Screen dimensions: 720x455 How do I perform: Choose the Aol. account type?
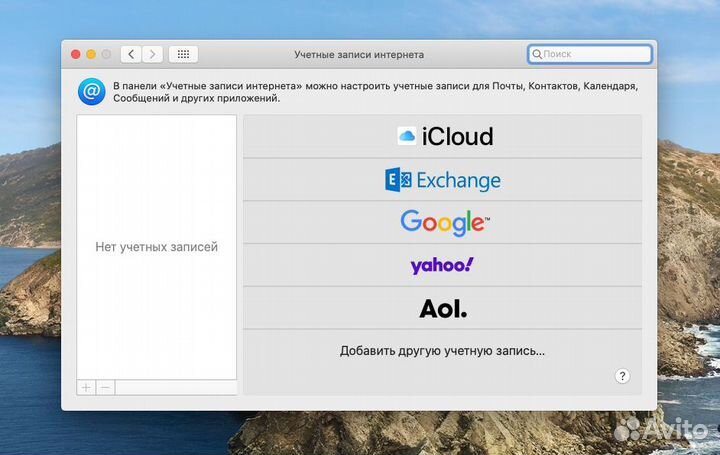[x=442, y=308]
